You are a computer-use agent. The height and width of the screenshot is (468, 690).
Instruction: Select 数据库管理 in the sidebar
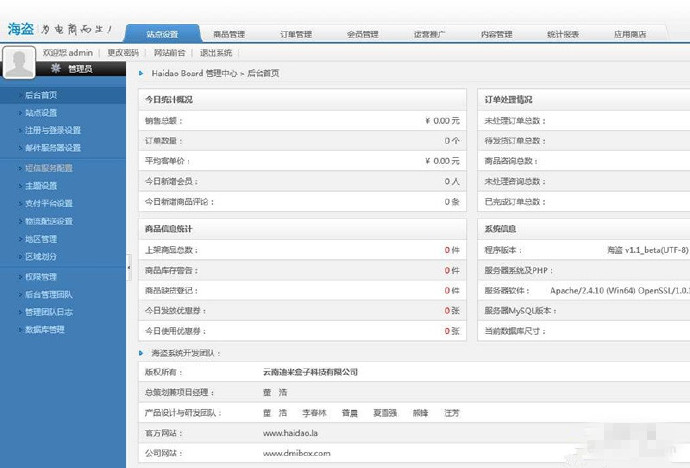(44, 329)
